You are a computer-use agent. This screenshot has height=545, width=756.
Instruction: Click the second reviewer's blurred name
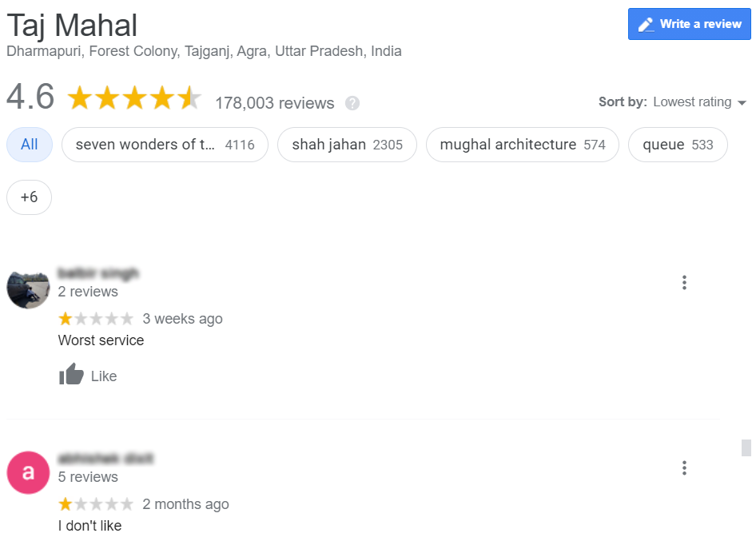point(105,458)
